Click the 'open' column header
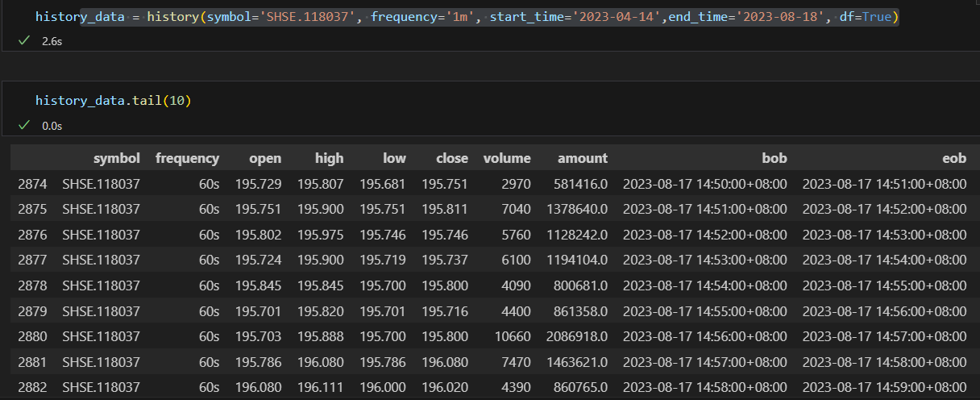The width and height of the screenshot is (980, 400). click(265, 158)
